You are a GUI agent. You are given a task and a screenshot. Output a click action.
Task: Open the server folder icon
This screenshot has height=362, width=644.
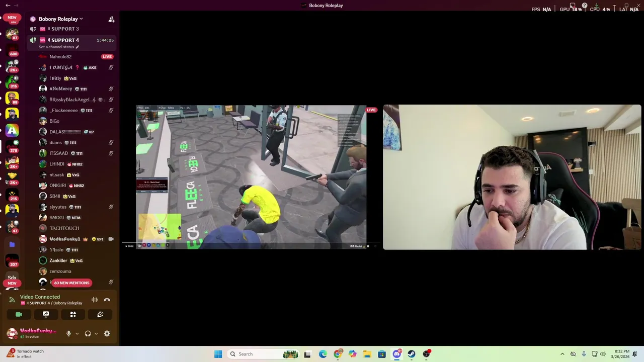point(12,244)
